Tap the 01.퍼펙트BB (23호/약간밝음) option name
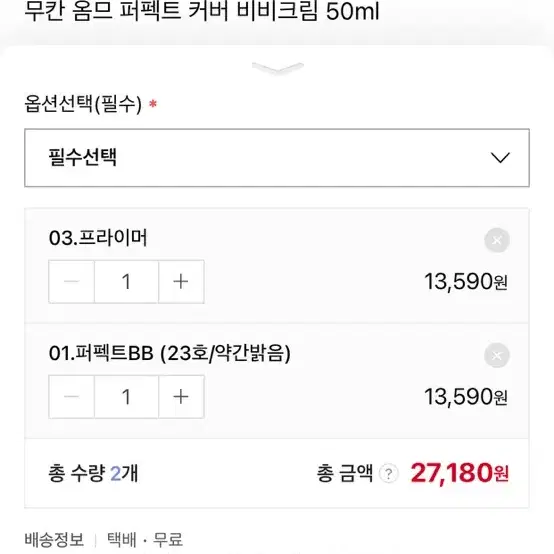Image resolution: width=554 pixels, height=554 pixels. [170, 353]
